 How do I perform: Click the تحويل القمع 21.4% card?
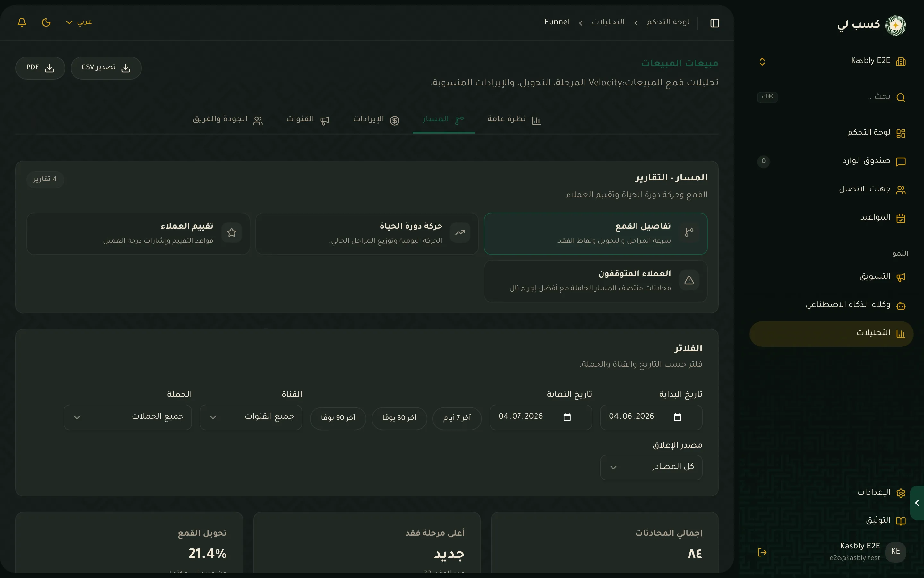tap(129, 543)
